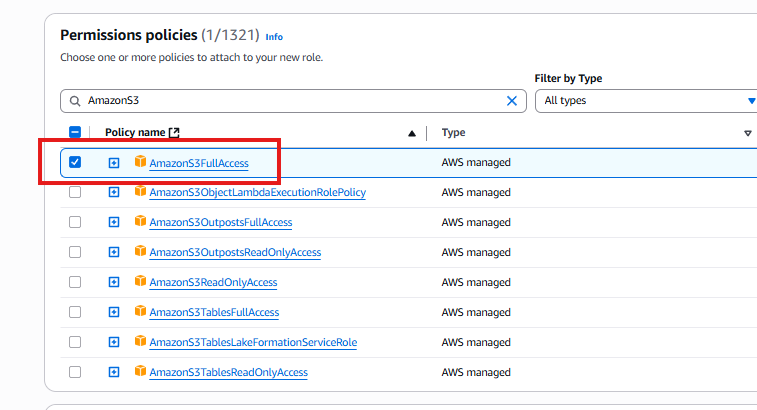Viewport: 757px width, 410px height.
Task: Open the AmazonS3ReadOnlyAccess policy link
Action: click(213, 282)
